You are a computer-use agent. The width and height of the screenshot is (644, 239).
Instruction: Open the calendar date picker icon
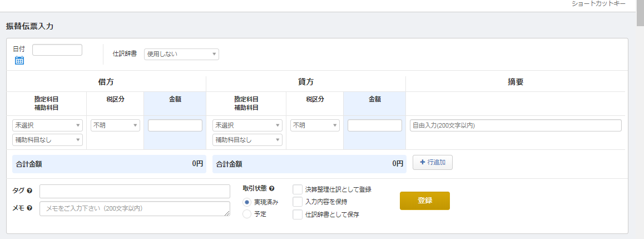click(19, 60)
